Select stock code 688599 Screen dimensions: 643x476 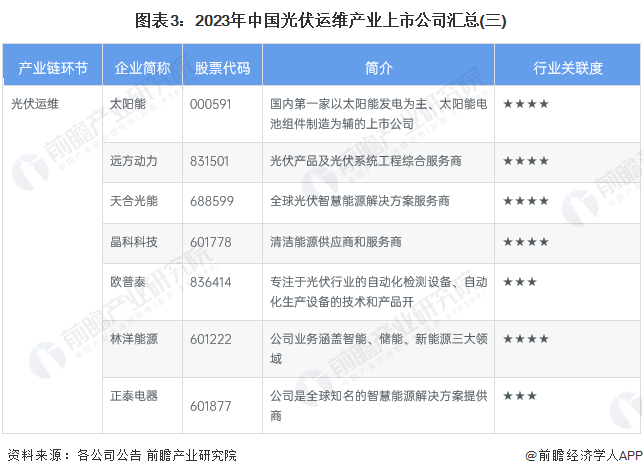(212, 201)
